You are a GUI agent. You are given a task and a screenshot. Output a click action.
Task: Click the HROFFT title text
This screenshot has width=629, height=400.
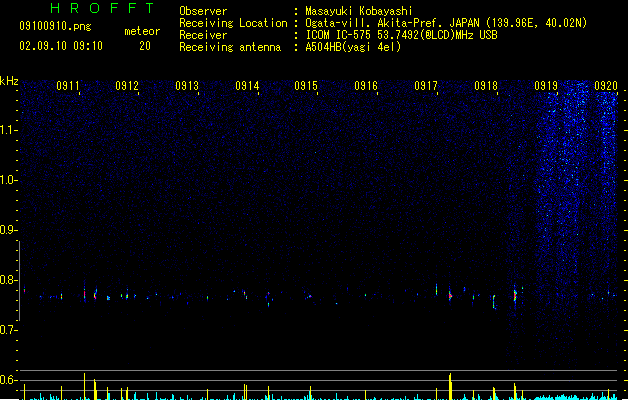(102, 8)
